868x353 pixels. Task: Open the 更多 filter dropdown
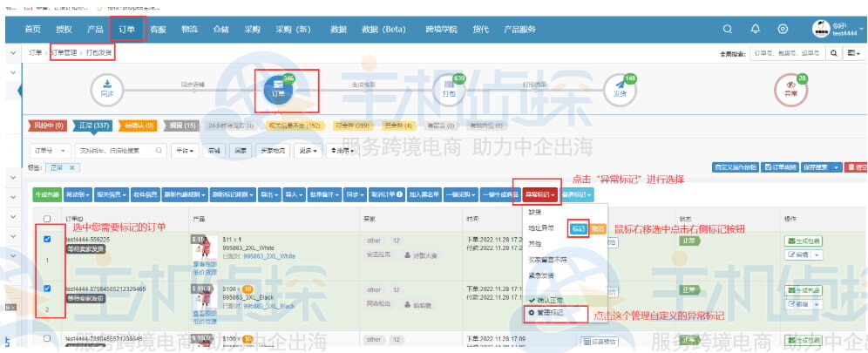point(309,150)
